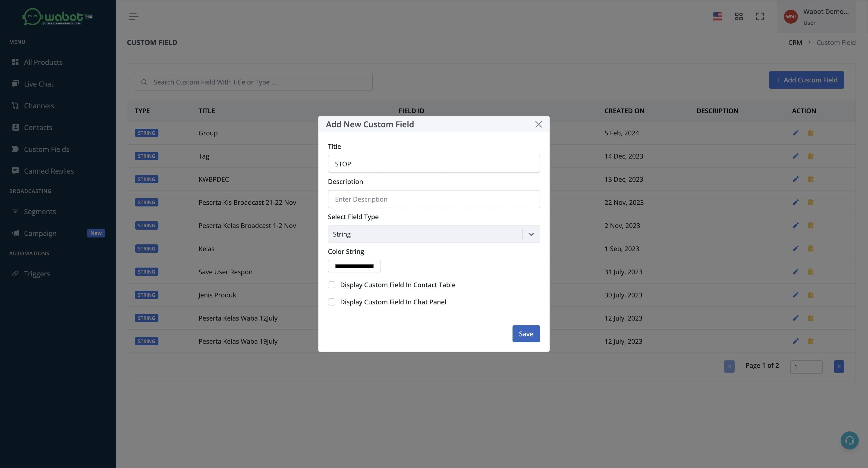Open the Wabot Demo user account menu

pyautogui.click(x=816, y=16)
